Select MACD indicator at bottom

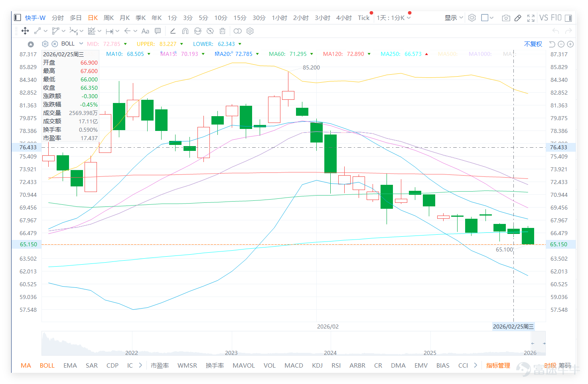(294, 365)
